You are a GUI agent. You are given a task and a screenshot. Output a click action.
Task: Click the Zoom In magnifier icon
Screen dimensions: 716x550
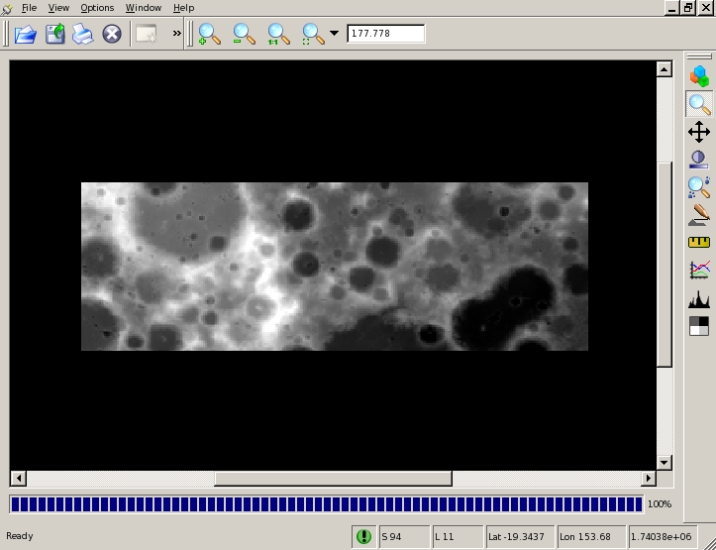(x=209, y=34)
